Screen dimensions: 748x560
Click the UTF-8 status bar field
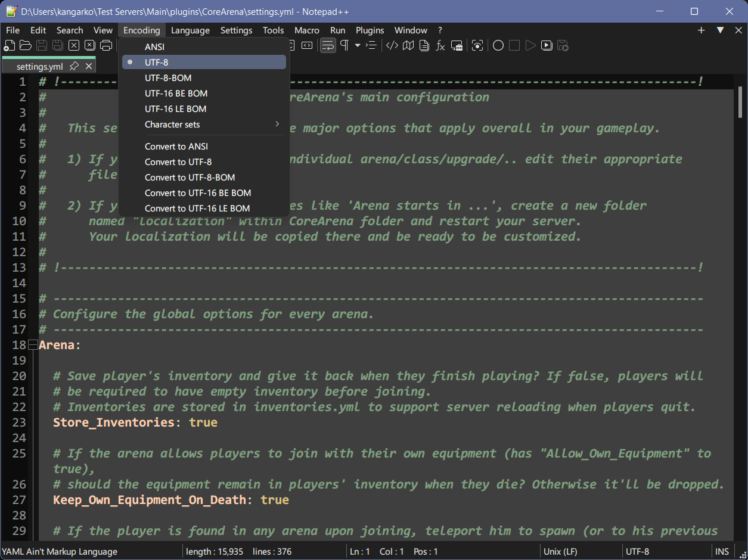(666, 552)
